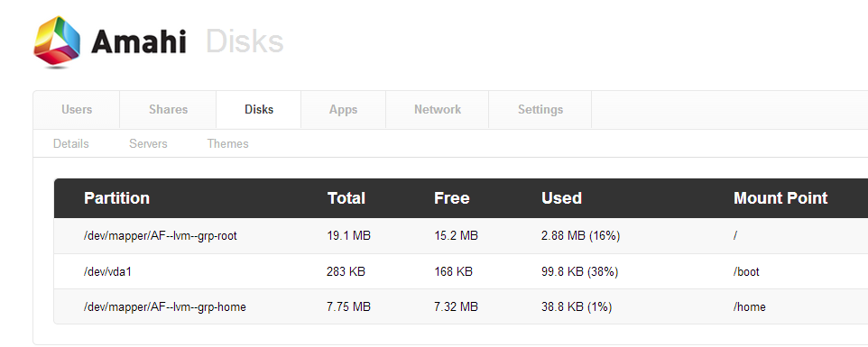This screenshot has width=868, height=347.
Task: Click the /boot mount point cell
Action: coord(746,272)
